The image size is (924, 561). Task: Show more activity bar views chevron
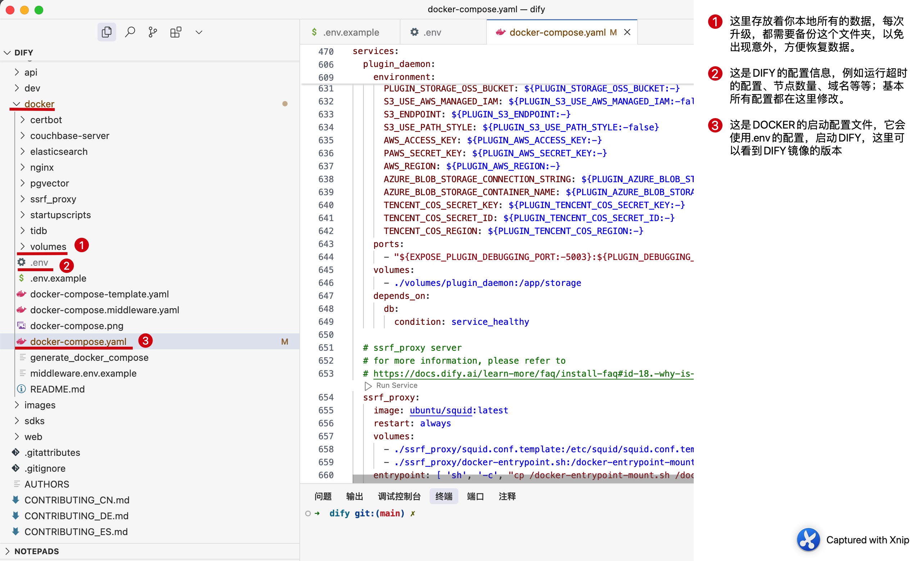tap(199, 32)
